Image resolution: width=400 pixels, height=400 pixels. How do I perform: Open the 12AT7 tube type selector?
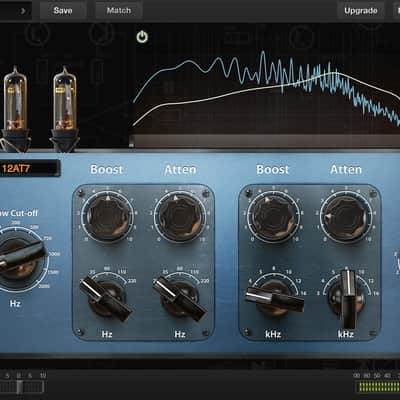[x=29, y=168]
